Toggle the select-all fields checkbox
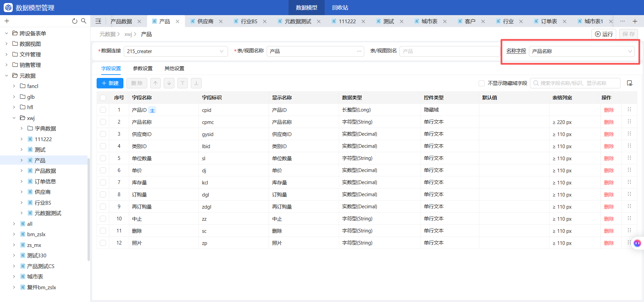 103,98
